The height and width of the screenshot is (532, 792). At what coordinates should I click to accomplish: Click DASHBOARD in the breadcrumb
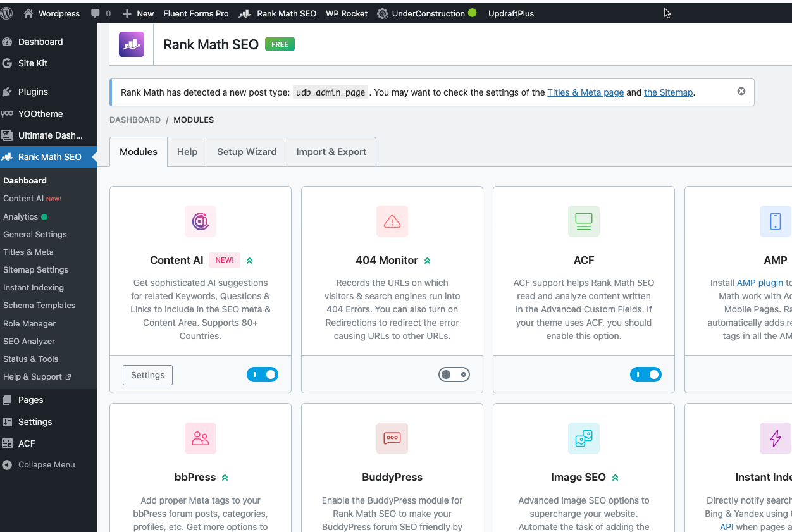tap(135, 120)
